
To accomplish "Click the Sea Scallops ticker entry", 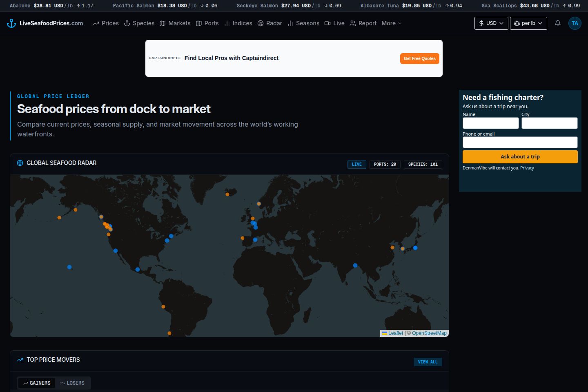I will [531, 6].
